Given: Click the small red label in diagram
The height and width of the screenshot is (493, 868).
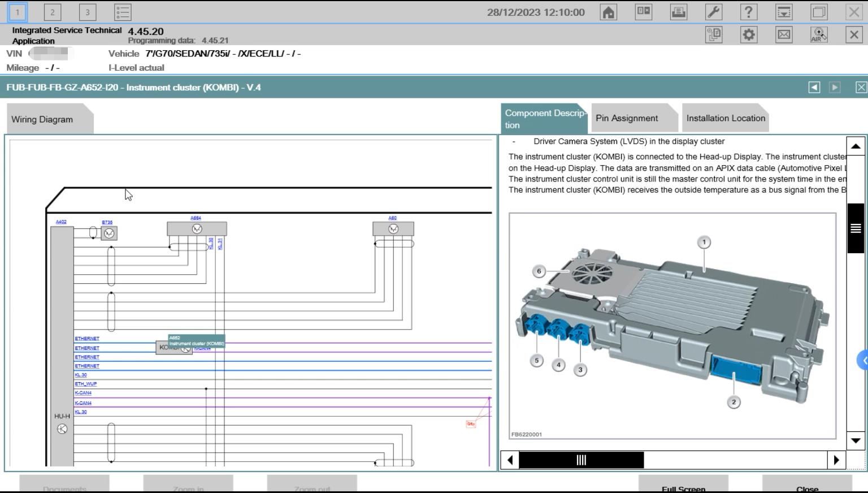Looking at the screenshot, I should pyautogui.click(x=471, y=423).
